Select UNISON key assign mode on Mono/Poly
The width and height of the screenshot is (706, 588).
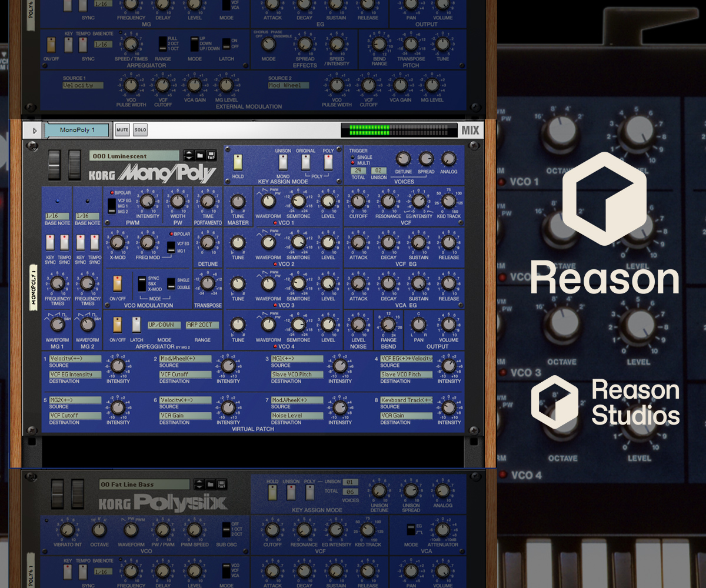(283, 162)
